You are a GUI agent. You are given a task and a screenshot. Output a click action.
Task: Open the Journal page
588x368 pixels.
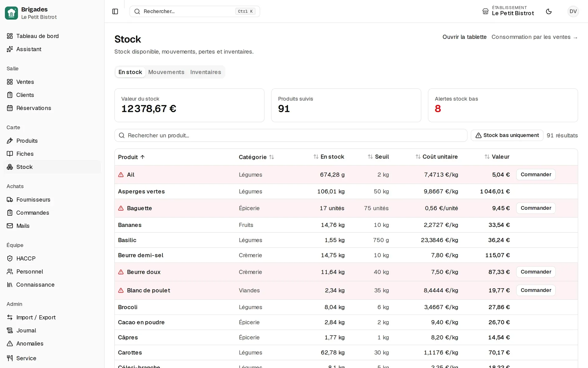tap(52, 330)
